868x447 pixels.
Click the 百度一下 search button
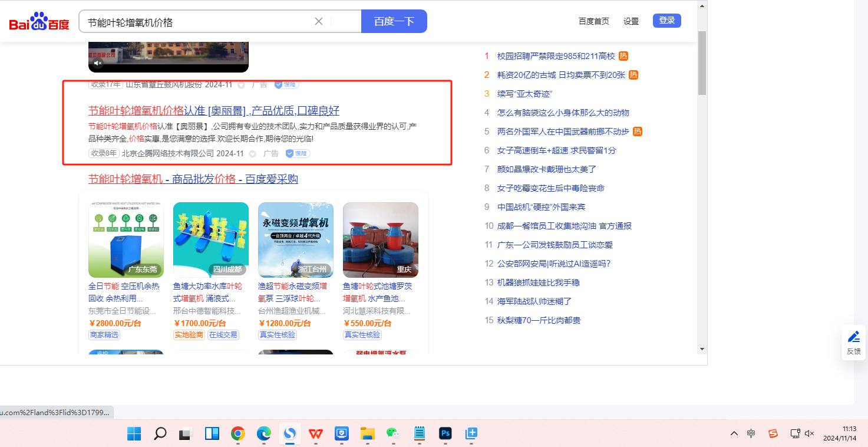click(394, 21)
